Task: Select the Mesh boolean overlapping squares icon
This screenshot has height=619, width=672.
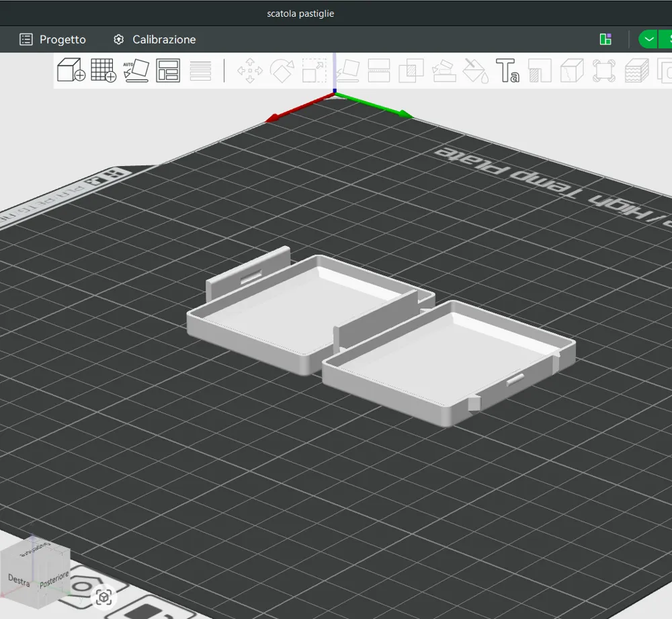Action: point(411,71)
